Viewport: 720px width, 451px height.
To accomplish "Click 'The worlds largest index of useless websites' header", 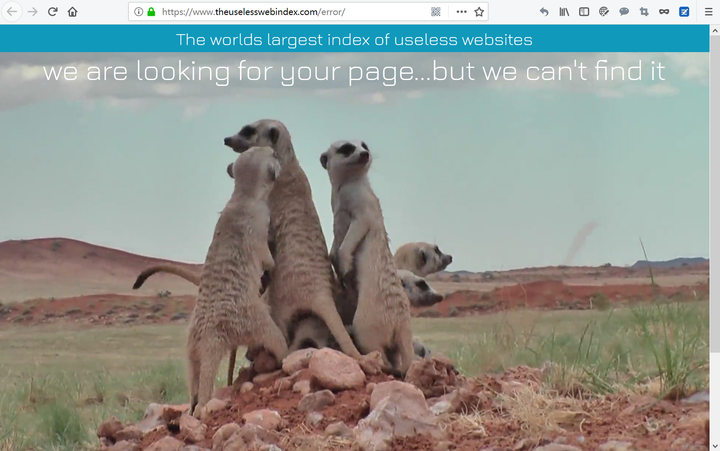I will (354, 39).
